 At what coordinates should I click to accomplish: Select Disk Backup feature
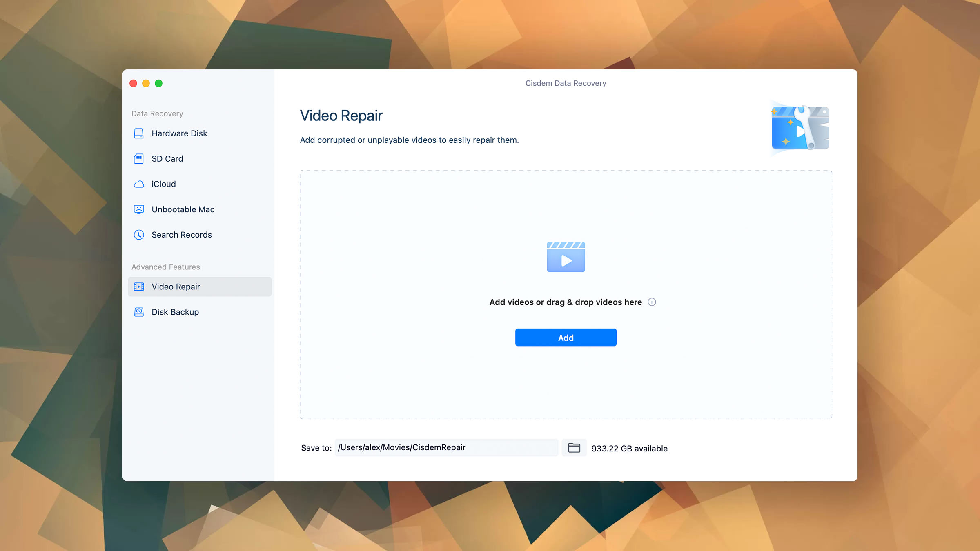point(200,312)
